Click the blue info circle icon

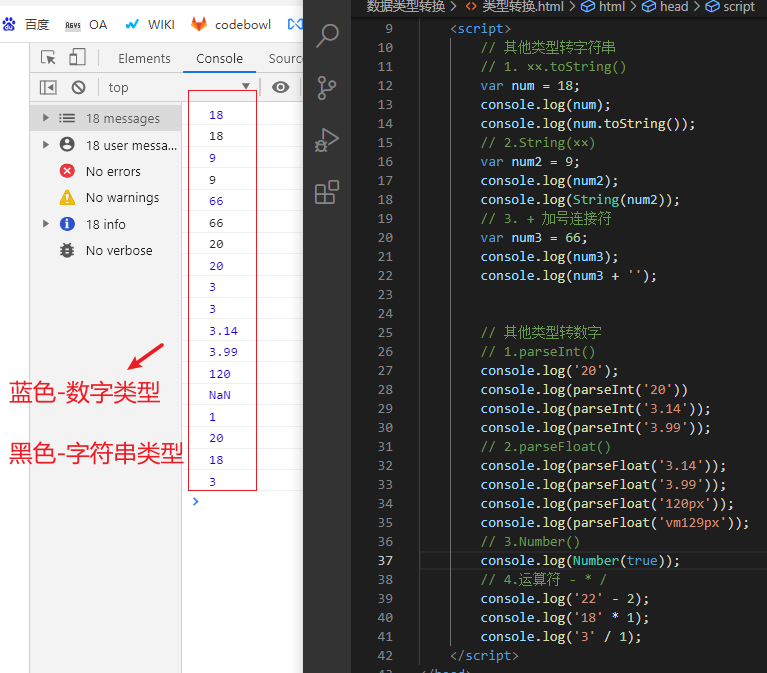tap(67, 224)
